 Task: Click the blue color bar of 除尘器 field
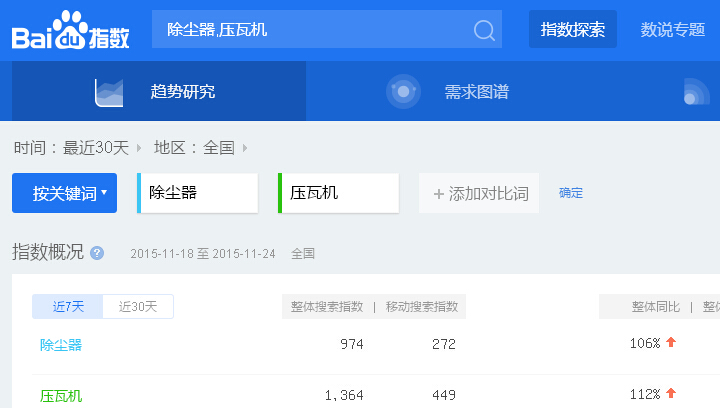(139, 193)
